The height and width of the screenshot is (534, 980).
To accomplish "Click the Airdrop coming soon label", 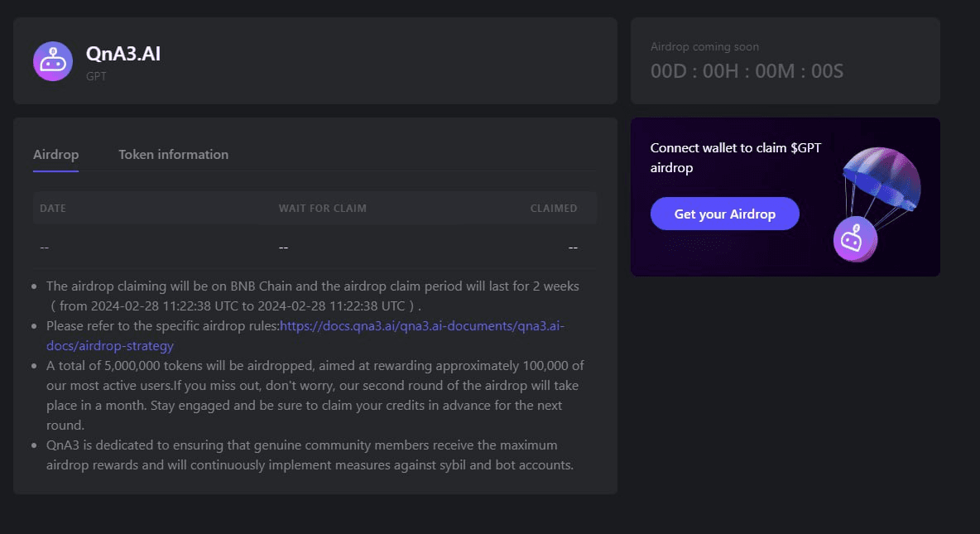I will [704, 47].
